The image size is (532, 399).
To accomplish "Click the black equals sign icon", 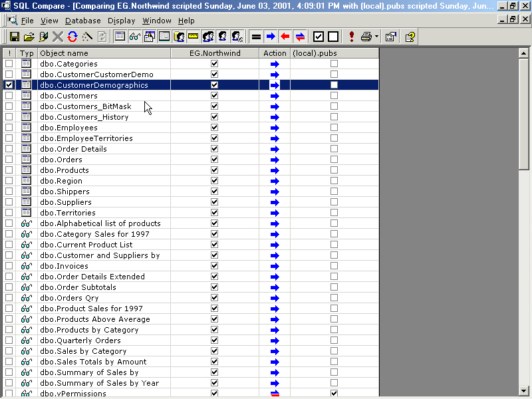I will pyautogui.click(x=256, y=37).
